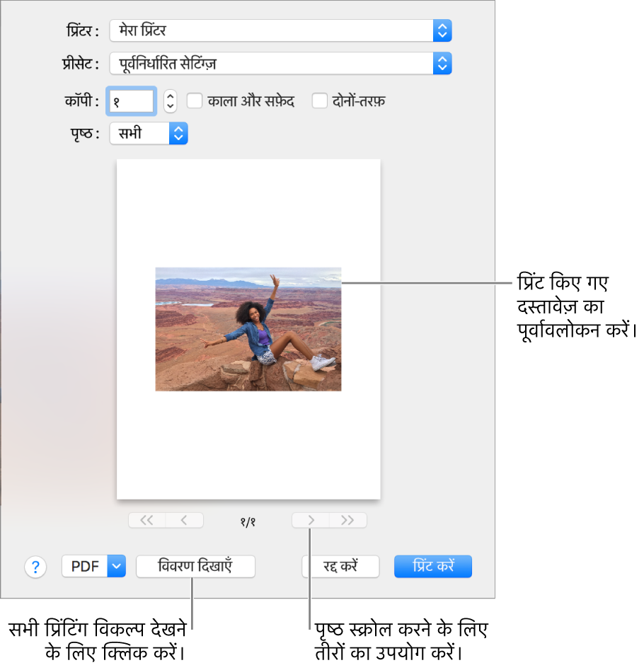Click the प्रीसेट label
The width and height of the screenshot is (644, 670).
pos(81,64)
